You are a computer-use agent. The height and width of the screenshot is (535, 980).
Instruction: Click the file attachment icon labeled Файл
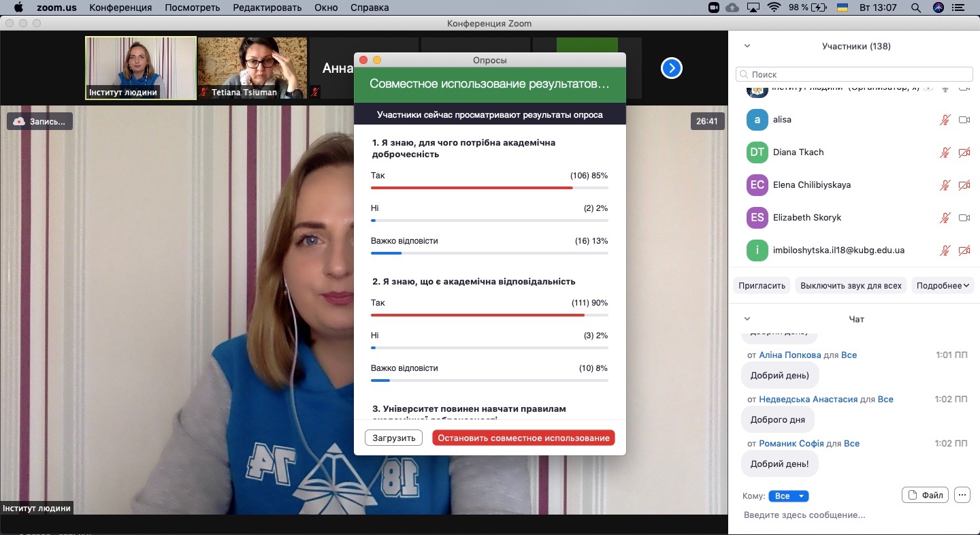(926, 496)
